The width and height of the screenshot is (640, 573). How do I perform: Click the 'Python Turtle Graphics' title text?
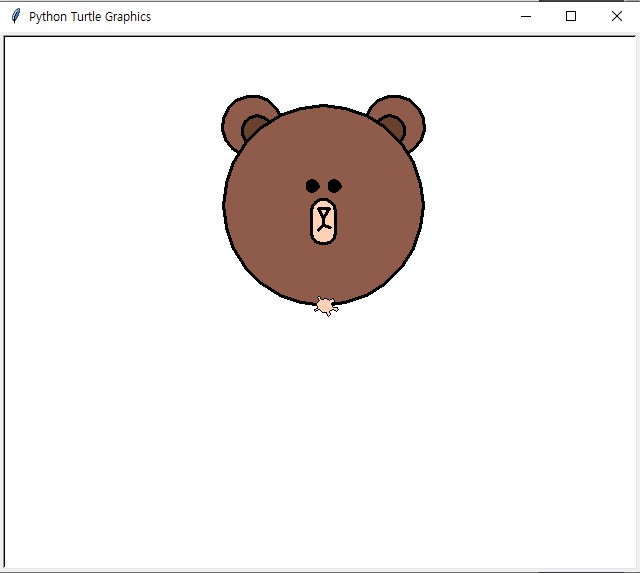point(90,17)
